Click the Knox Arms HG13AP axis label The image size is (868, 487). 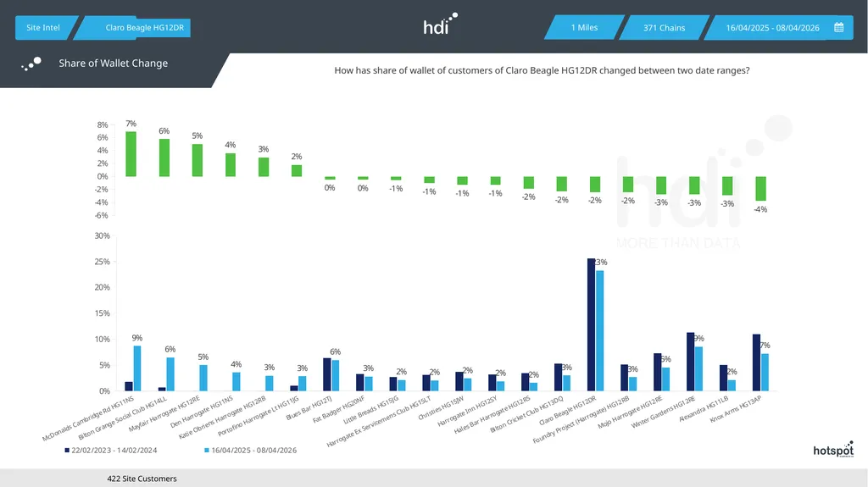[735, 410]
